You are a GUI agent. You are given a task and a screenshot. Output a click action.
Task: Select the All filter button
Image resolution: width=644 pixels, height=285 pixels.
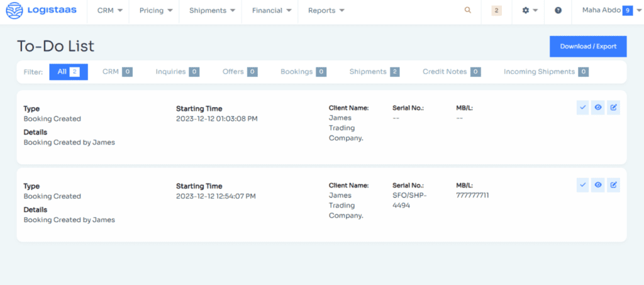point(68,72)
